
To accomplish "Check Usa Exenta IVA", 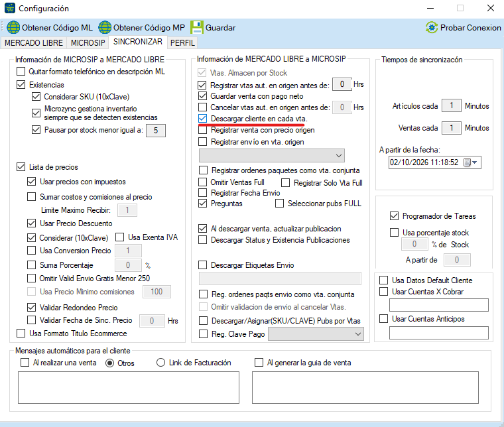I will click(119, 237).
